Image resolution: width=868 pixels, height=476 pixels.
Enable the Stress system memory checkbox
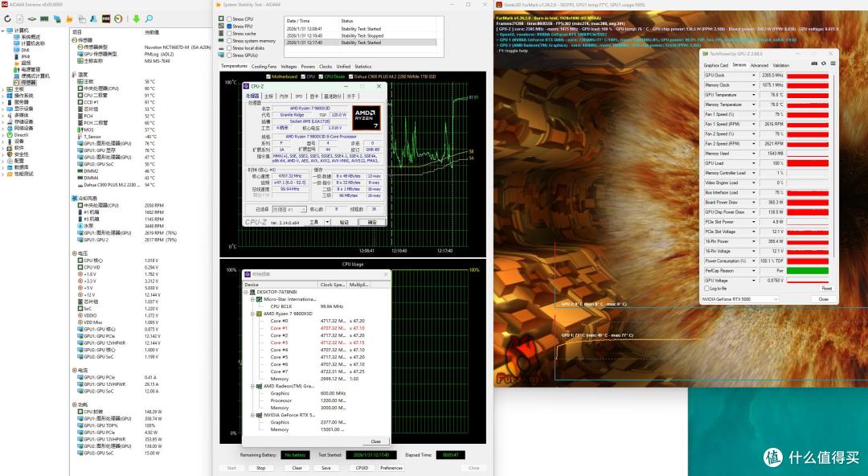coord(229,40)
